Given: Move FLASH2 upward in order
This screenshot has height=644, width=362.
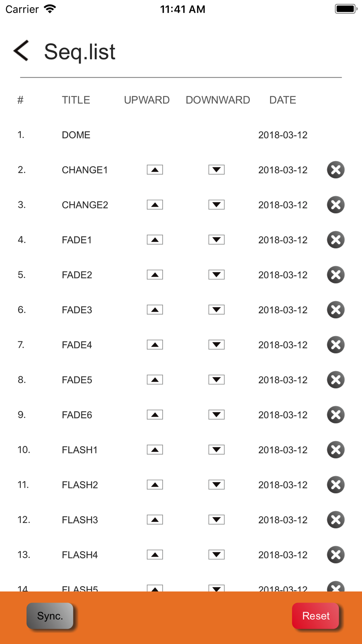Looking at the screenshot, I should (x=155, y=485).
